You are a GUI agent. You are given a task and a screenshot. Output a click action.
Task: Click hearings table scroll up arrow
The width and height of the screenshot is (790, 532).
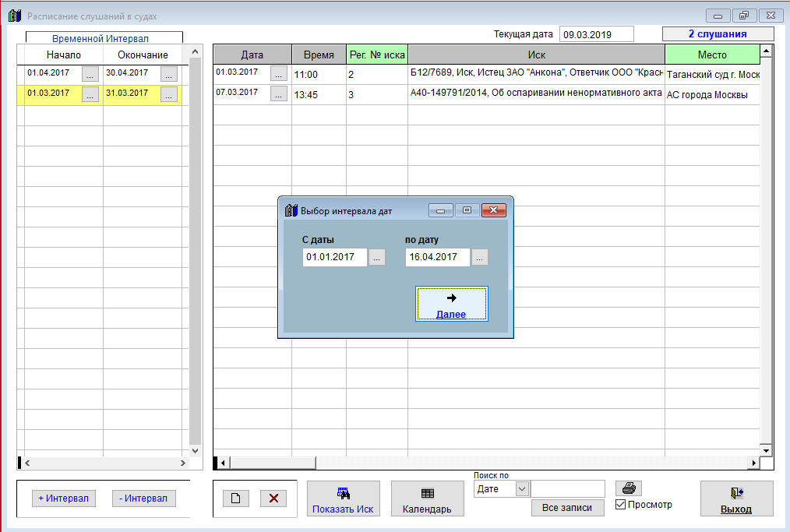pyautogui.click(x=767, y=51)
